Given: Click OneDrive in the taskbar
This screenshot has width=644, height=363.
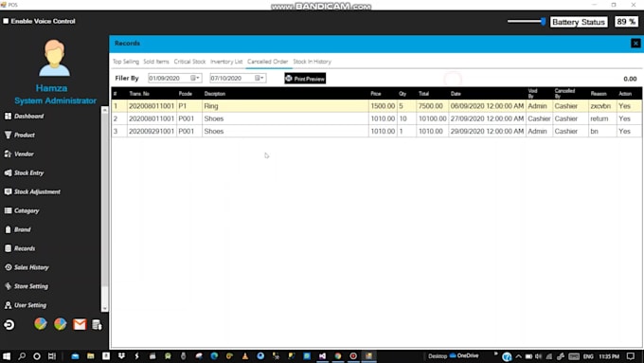Looking at the screenshot, I should 464,356.
